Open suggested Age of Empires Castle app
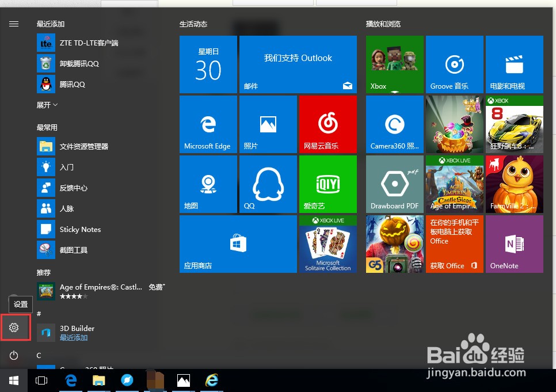 click(101, 291)
